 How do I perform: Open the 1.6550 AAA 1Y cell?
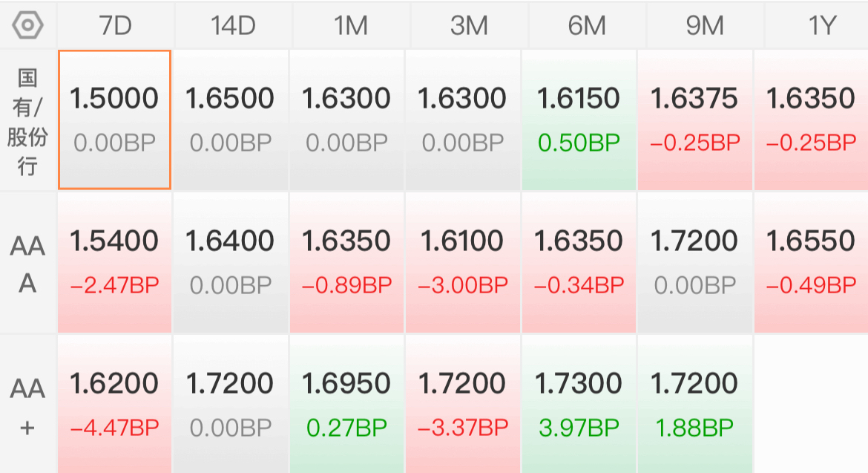(811, 263)
